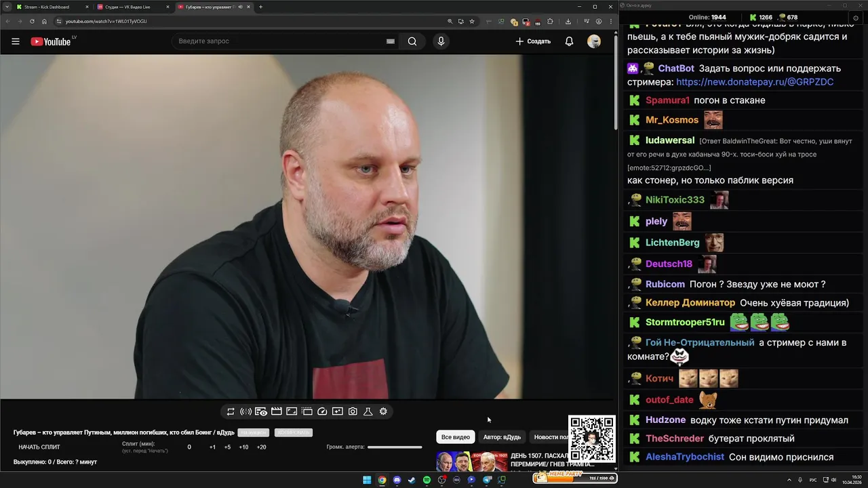Open the tab search dropdown arrow
Viewport: 868px width, 488px height.
[7, 7]
